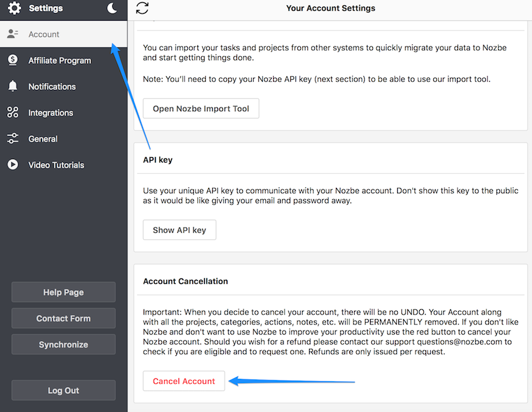Open the Affiliate Program section
532x412 pixels.
[63, 60]
